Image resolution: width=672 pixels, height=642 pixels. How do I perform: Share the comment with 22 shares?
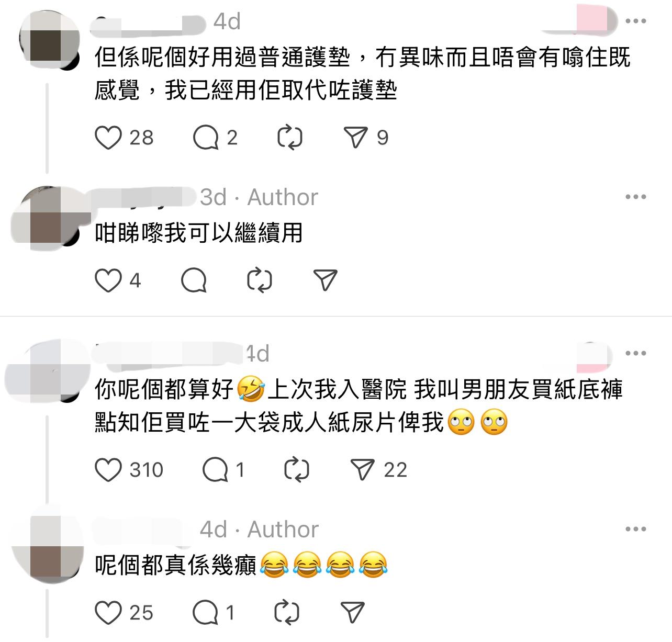363,470
